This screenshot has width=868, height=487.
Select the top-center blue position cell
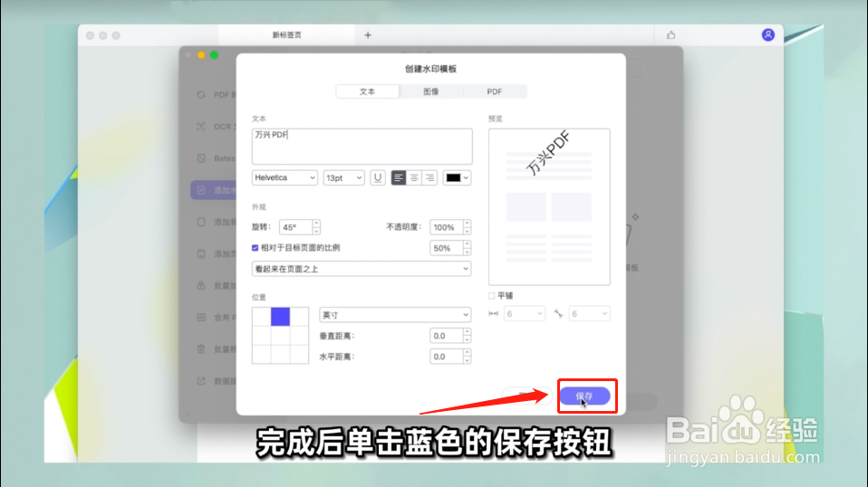click(x=280, y=317)
